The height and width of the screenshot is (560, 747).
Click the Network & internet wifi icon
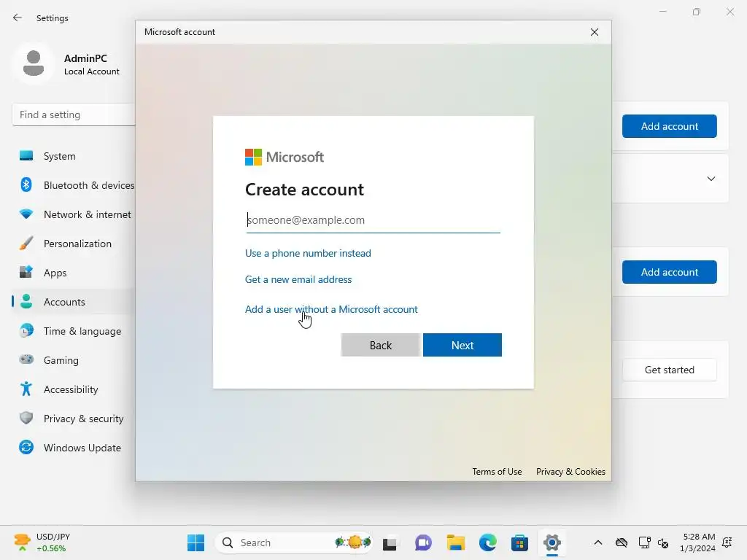click(26, 214)
